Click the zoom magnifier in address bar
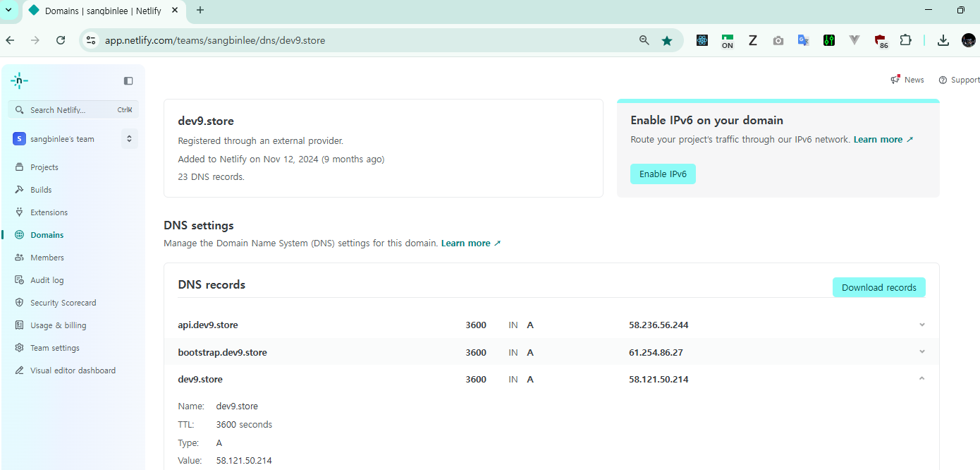The image size is (980, 470). click(644, 41)
